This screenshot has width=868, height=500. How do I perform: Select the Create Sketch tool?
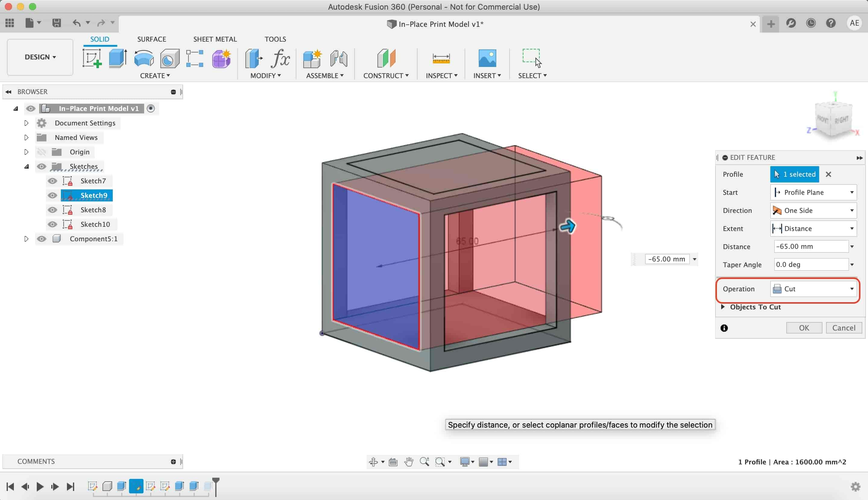[92, 59]
